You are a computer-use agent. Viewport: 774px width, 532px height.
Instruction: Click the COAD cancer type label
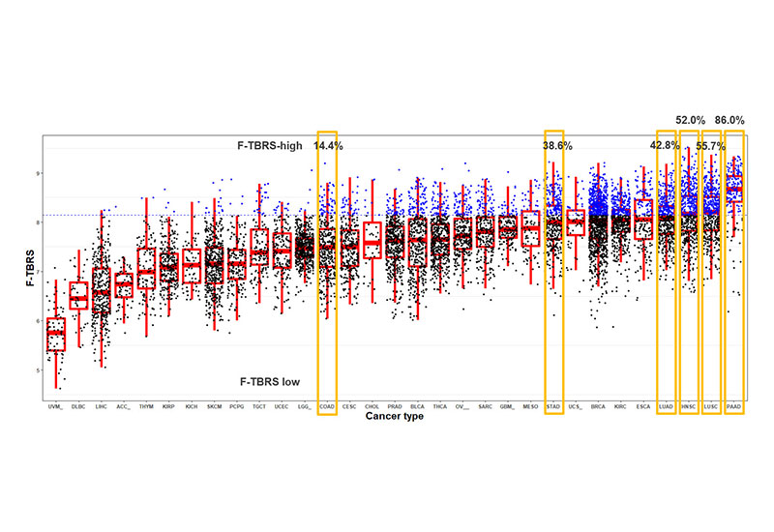[326, 408]
